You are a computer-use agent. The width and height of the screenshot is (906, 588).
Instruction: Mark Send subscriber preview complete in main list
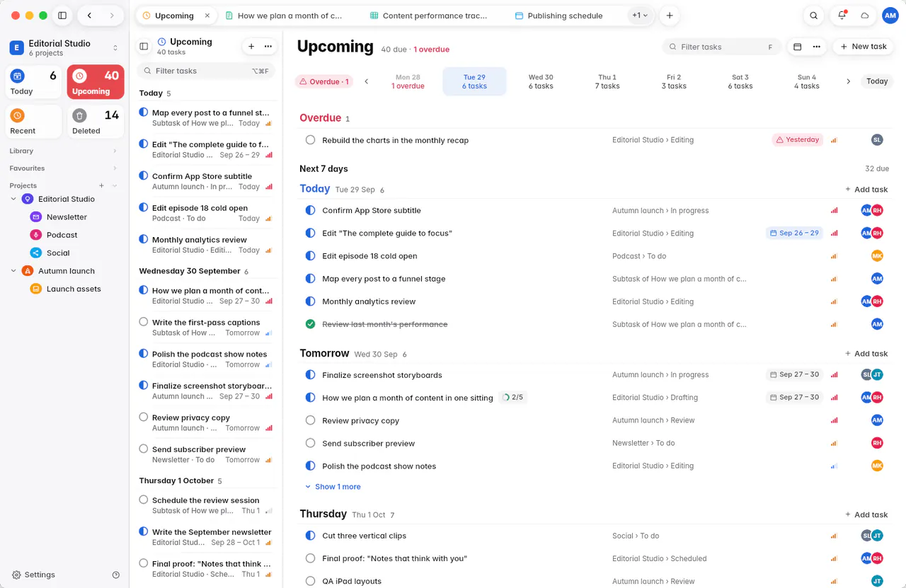(310, 443)
